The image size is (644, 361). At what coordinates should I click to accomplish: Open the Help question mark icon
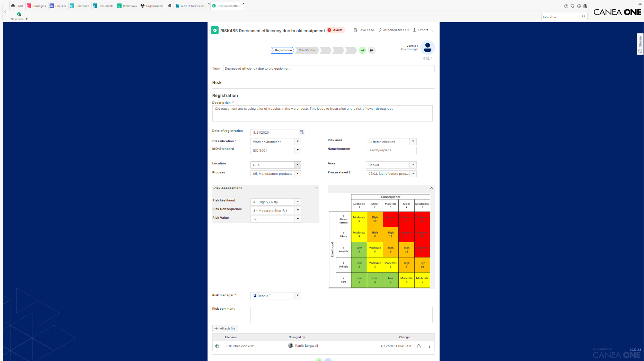tap(566, 6)
